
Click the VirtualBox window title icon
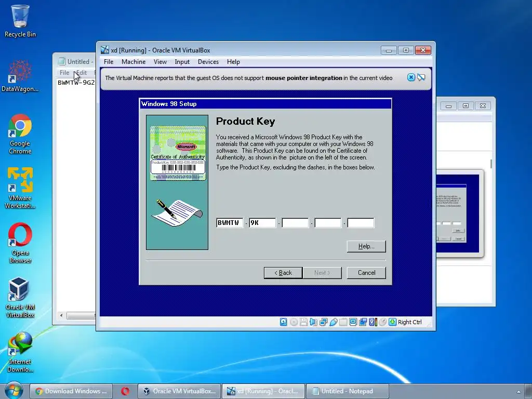(x=105, y=50)
